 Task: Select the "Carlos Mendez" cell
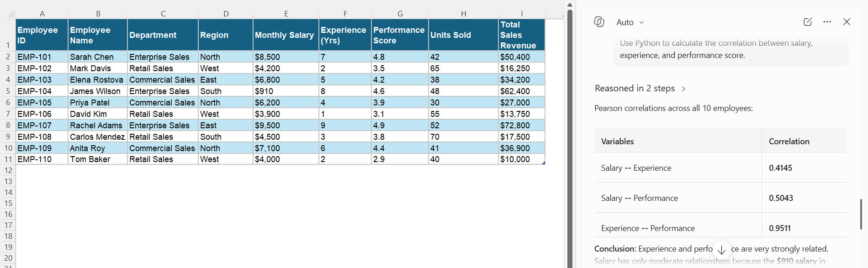click(x=98, y=137)
